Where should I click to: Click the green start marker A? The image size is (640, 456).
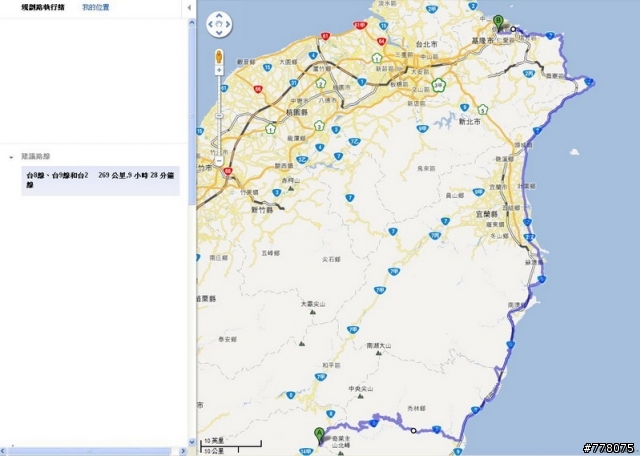pos(319,436)
